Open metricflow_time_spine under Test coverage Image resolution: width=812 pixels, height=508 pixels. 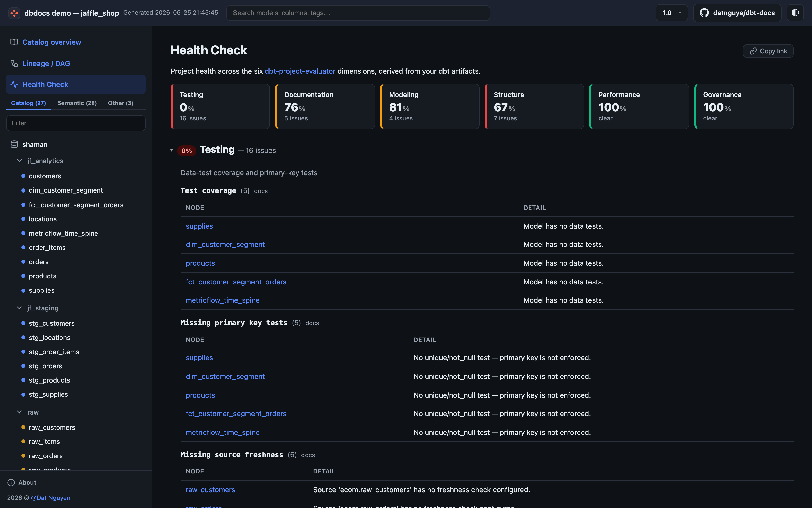tap(223, 300)
